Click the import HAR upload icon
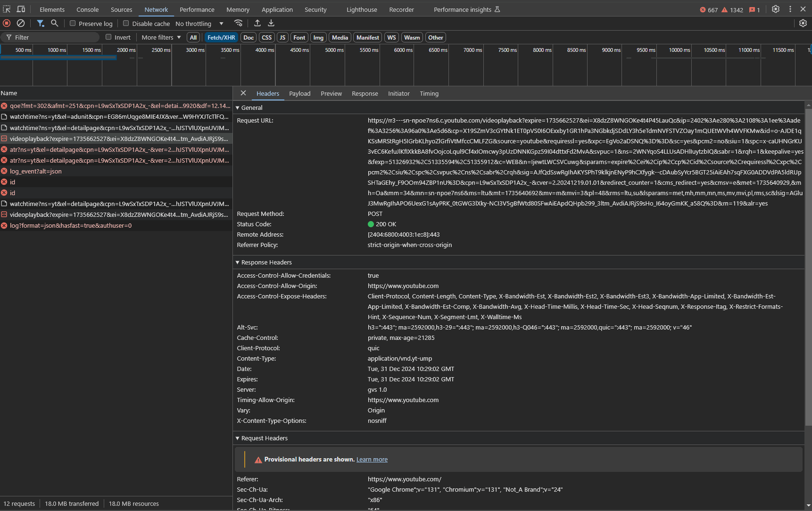This screenshot has width=812, height=511. click(x=257, y=23)
